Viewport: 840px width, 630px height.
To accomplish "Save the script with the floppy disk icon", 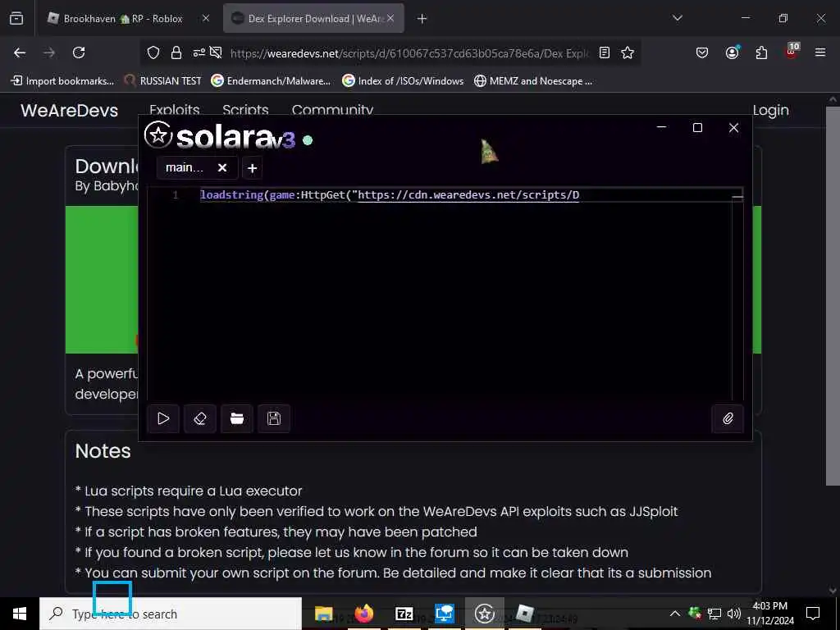I will pos(274,418).
